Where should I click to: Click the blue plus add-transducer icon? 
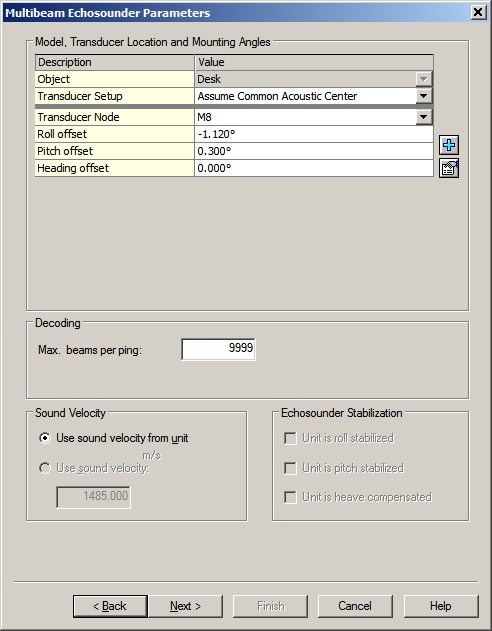point(449,145)
